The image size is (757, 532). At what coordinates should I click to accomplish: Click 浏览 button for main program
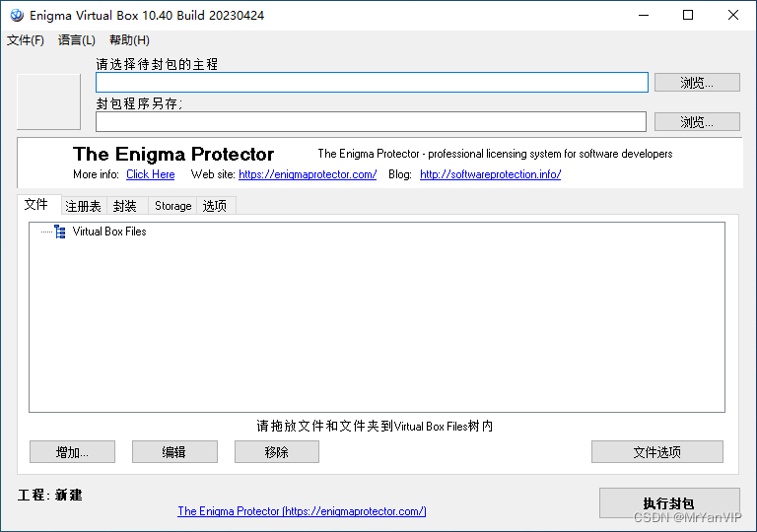click(697, 83)
